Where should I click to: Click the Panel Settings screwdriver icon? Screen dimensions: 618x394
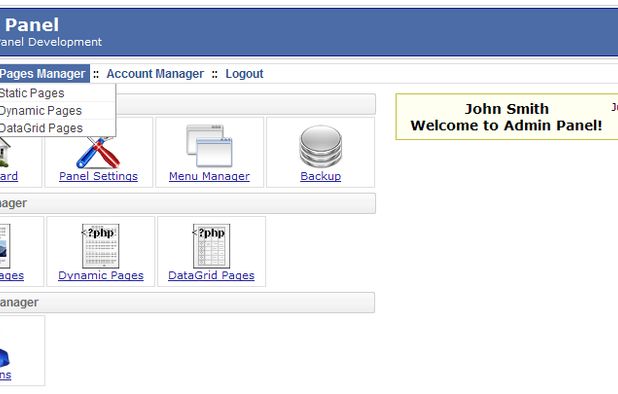pyautogui.click(x=98, y=152)
